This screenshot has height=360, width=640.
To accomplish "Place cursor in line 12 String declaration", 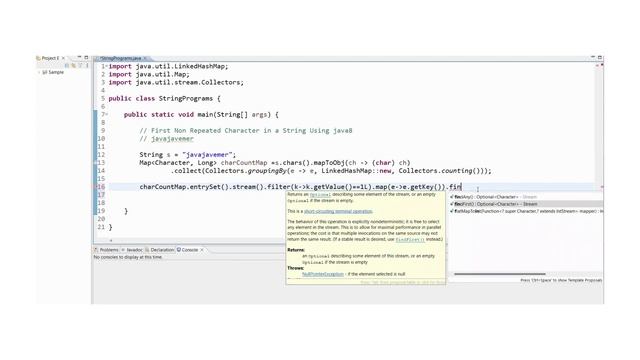I will [x=187, y=155].
